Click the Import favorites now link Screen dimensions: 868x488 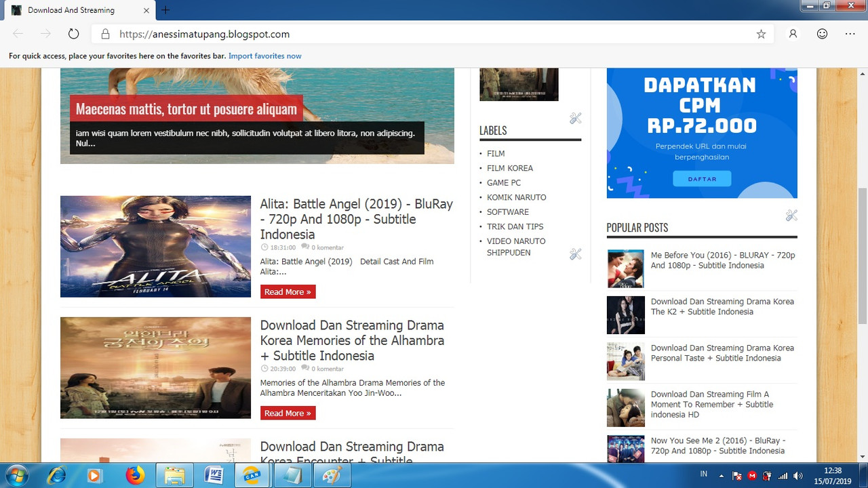[264, 56]
